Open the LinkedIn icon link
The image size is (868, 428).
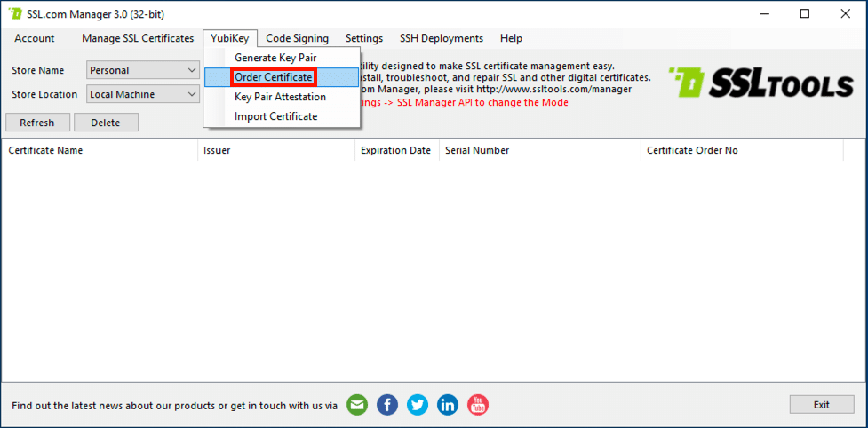tap(448, 405)
